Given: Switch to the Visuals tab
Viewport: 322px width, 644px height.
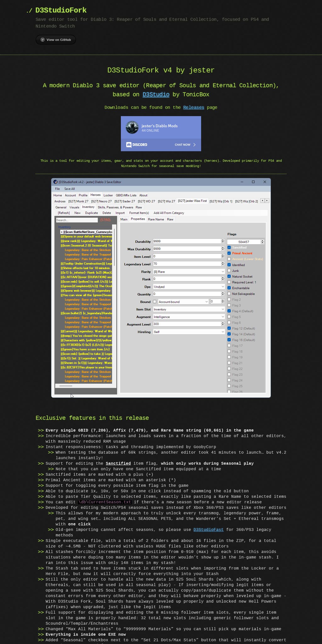Looking at the screenshot, I should pyautogui.click(x=74, y=207).
